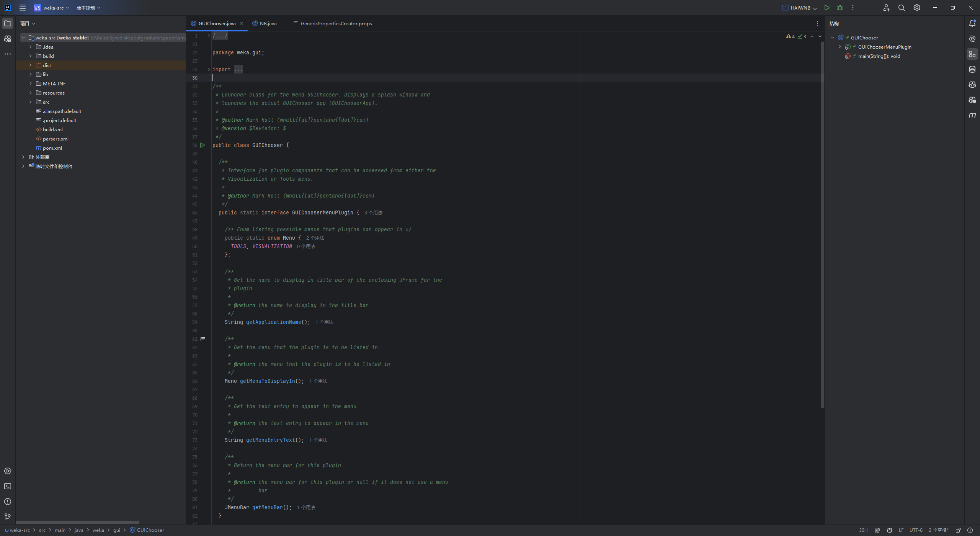The image size is (980, 536).
Task: Open Search Everywhere magnifier icon
Action: 902,8
